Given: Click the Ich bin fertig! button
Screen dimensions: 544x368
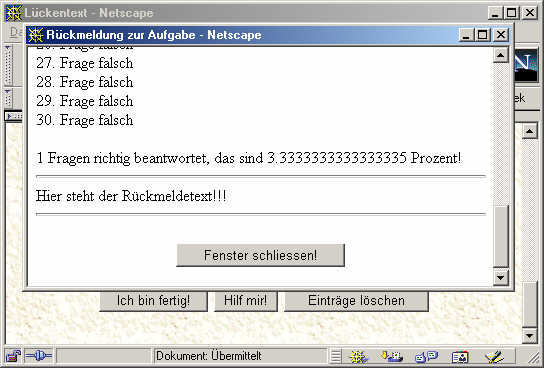Looking at the screenshot, I should coord(153,301).
